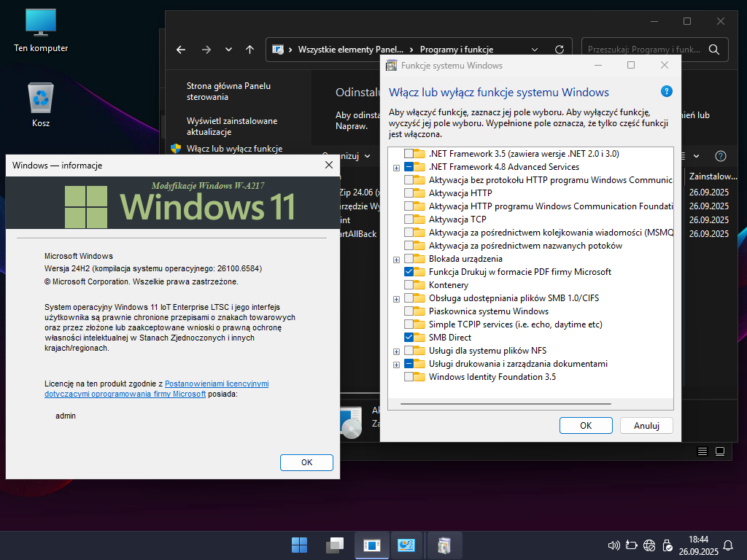Enable the Aktywacja HTTP checkbox
This screenshot has height=560, width=747.
[x=409, y=193]
